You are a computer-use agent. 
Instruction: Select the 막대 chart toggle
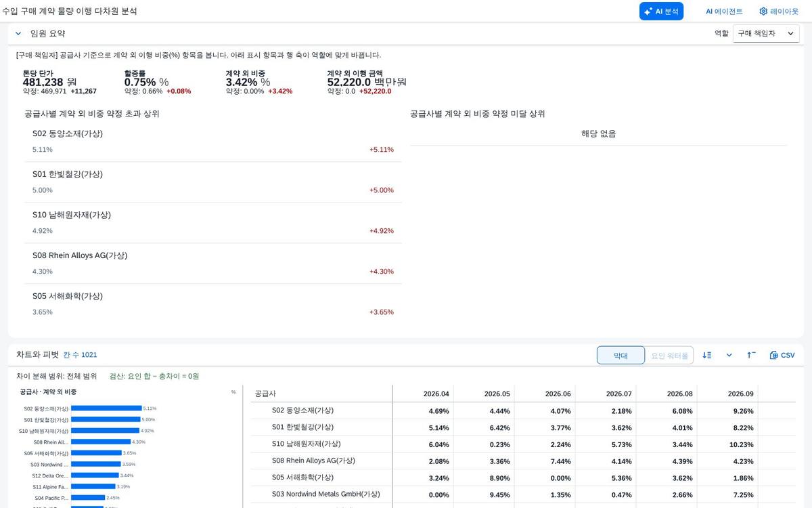click(621, 355)
